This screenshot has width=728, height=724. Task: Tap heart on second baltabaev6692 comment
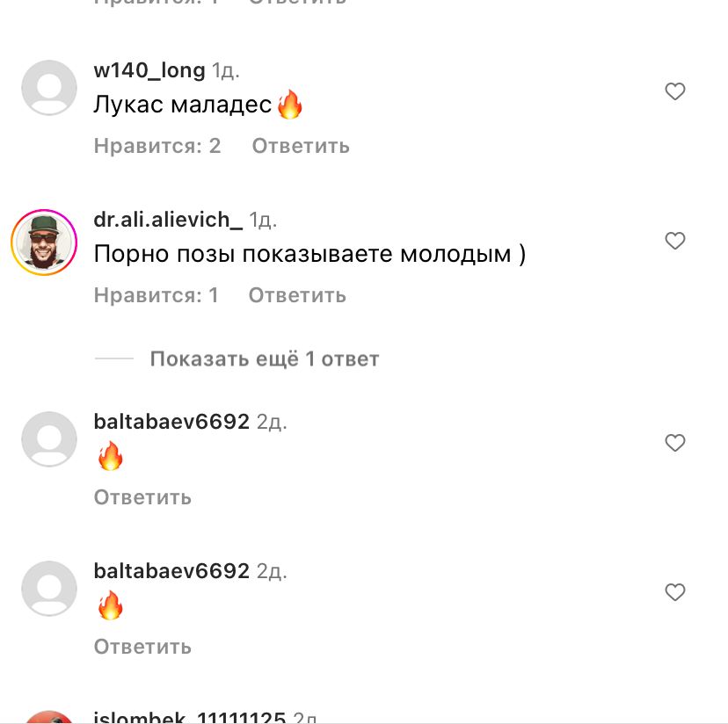pyautogui.click(x=675, y=592)
